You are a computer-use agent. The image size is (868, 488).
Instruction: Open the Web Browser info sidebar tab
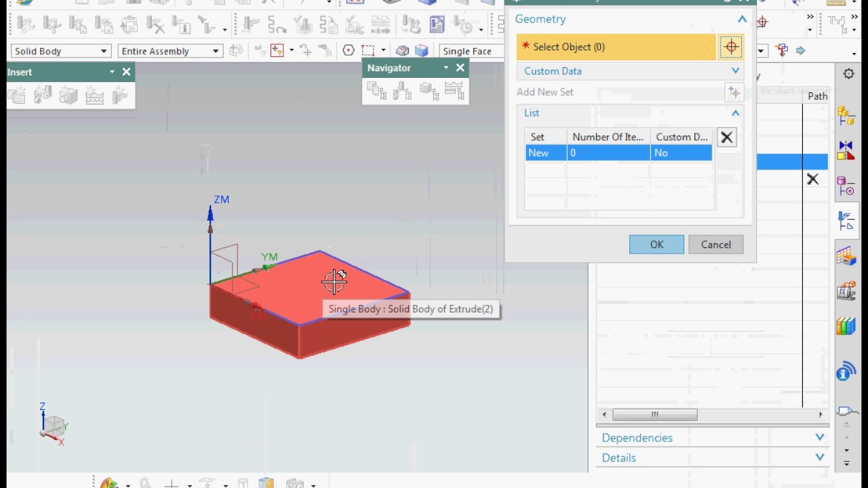point(846,371)
